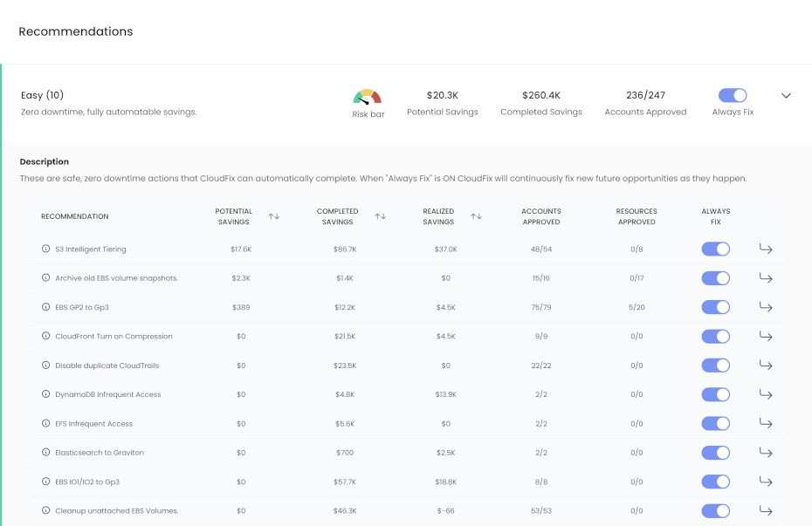Open details arrow for Cleanup unattached EBS Volumes
812x526 pixels.
coord(766,510)
